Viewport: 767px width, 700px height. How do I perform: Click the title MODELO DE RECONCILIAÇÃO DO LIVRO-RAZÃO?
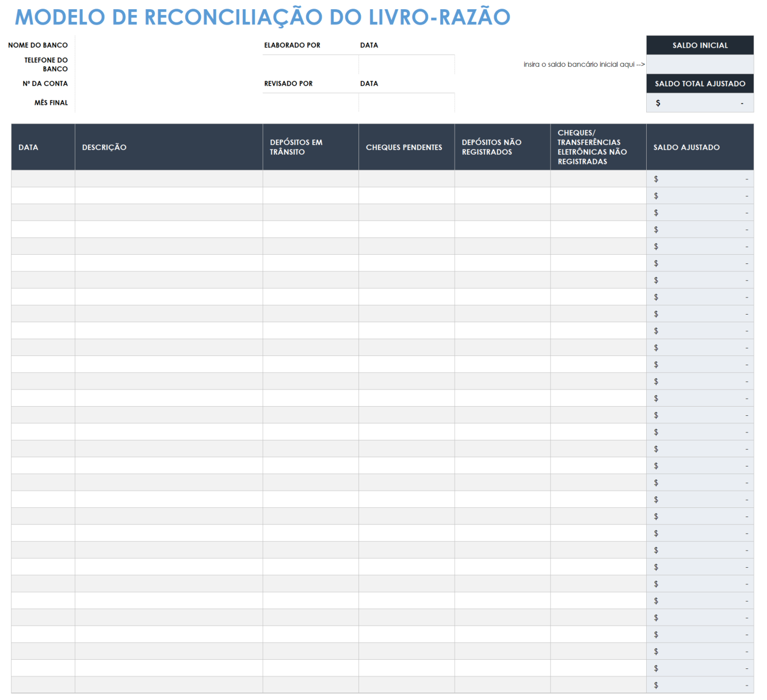tap(262, 17)
